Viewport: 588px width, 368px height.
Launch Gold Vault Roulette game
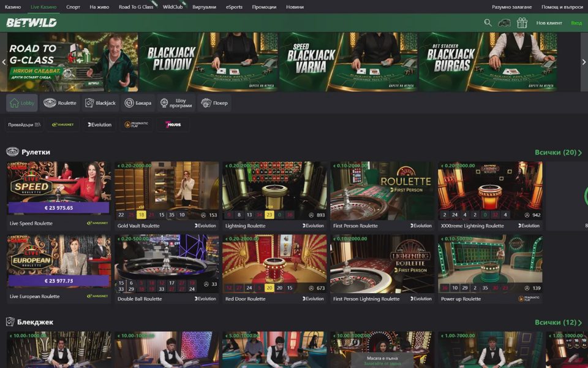[x=167, y=196]
